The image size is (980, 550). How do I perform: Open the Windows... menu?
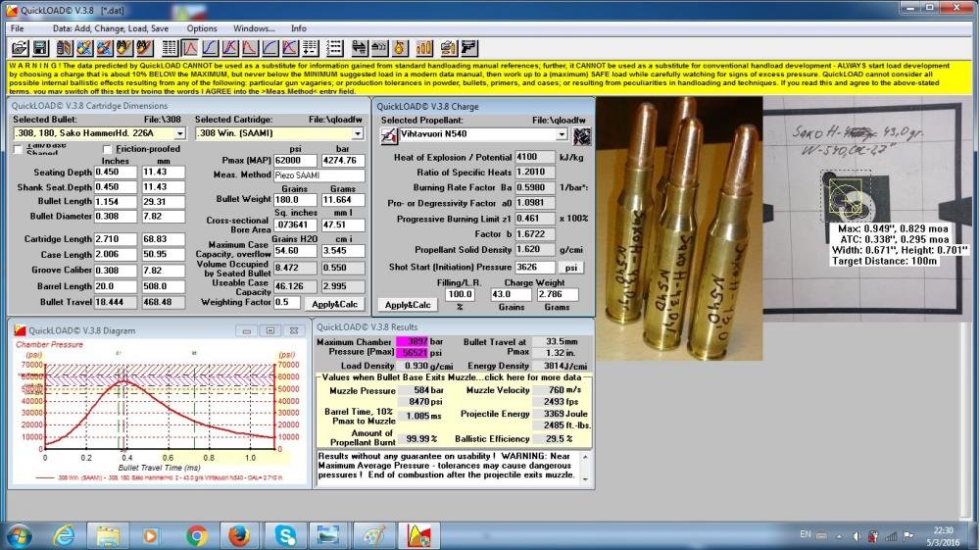pyautogui.click(x=254, y=28)
